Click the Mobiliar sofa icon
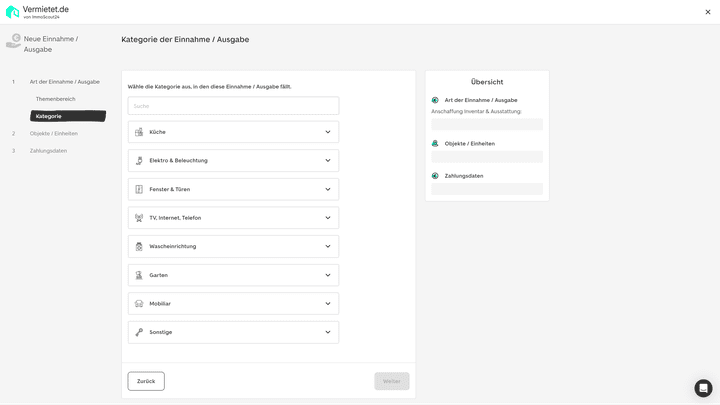Image resolution: width=720 pixels, height=405 pixels. (x=139, y=304)
